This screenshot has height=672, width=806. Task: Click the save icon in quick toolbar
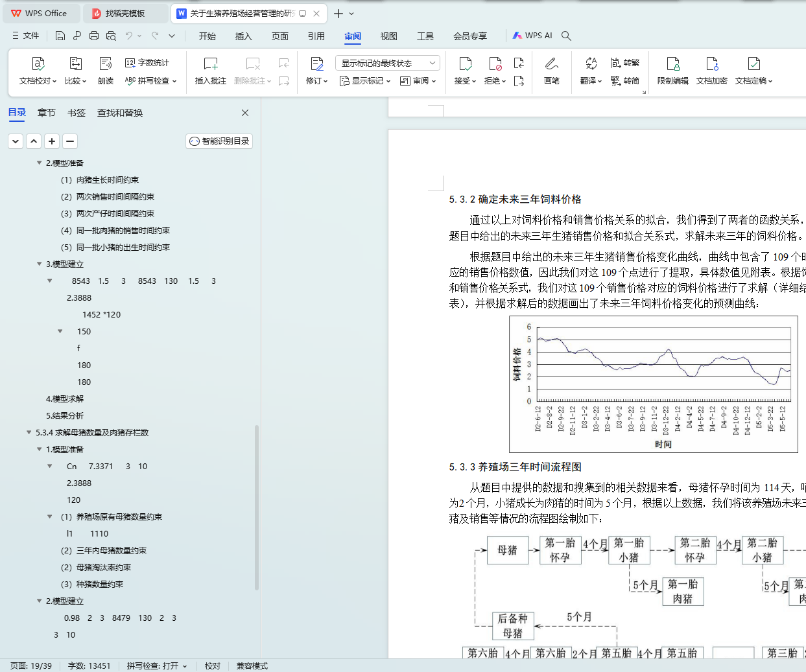click(60, 36)
